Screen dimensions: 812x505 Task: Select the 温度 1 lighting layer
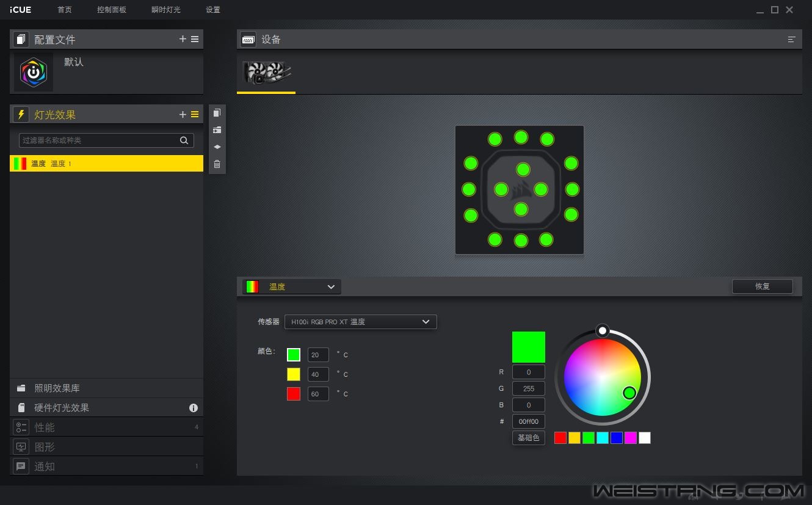[106, 164]
